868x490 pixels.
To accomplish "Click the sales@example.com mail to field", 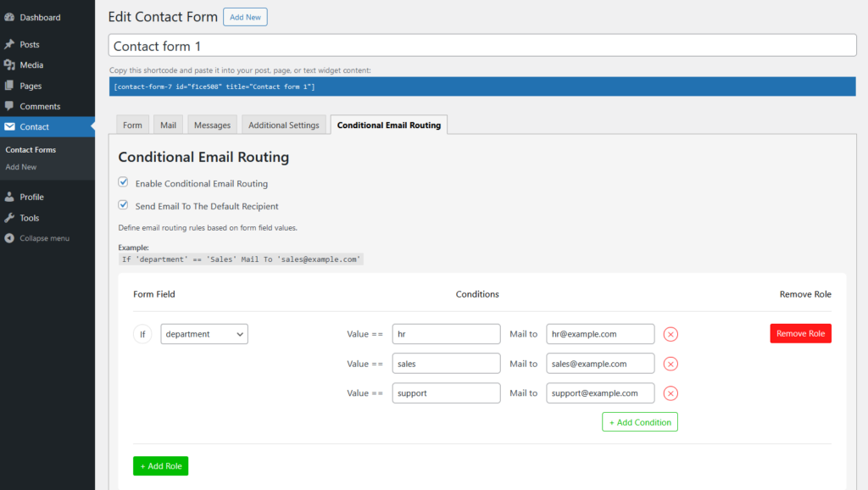I will click(600, 364).
